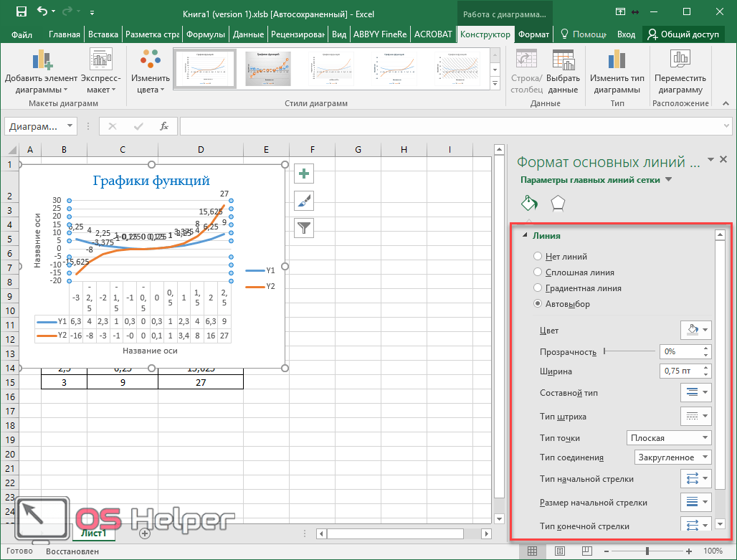Click the Save icon in title bar

point(21,11)
